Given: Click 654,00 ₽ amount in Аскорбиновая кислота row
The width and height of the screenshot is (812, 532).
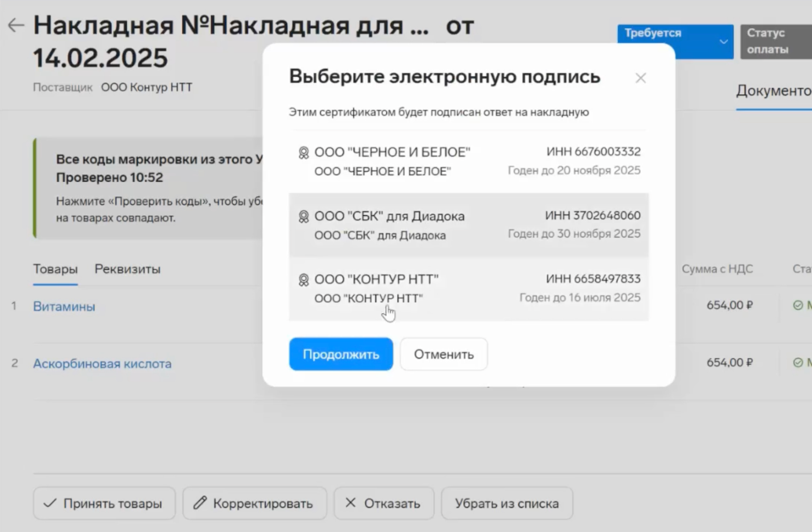Looking at the screenshot, I should coord(729,362).
